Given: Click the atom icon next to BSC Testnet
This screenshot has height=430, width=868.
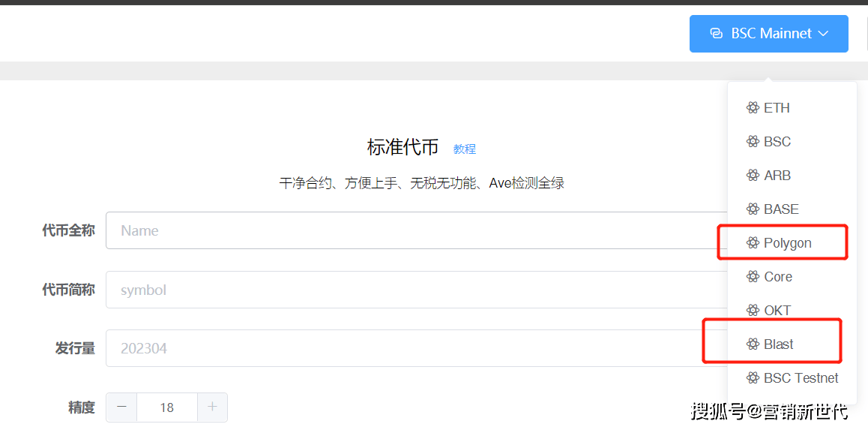Looking at the screenshot, I should tap(753, 378).
